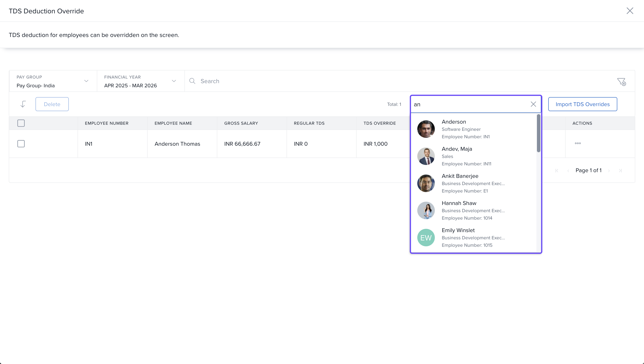Screen dimensions: 644x364
Task: Pick Hannah Shaw in the dropdown list
Action: (x=459, y=203)
